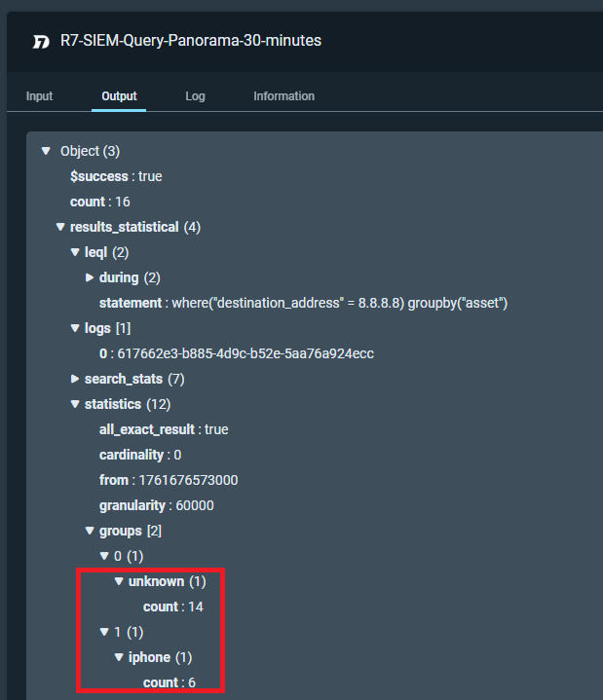
Task: Collapse the results_statistical node
Action: click(x=60, y=227)
